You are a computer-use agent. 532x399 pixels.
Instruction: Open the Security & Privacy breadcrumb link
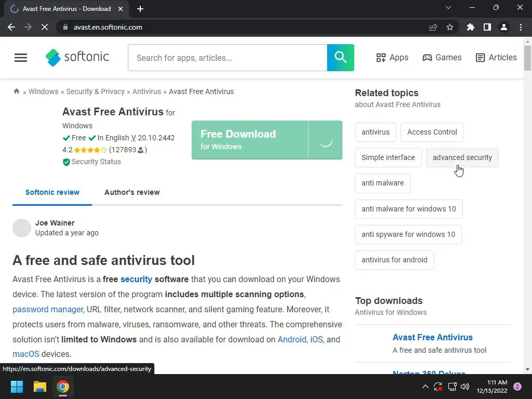pyautogui.click(x=96, y=91)
